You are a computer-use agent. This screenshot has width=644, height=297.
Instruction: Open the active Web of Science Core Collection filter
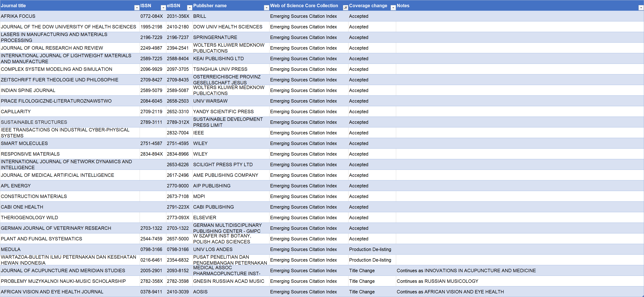pos(346,8)
